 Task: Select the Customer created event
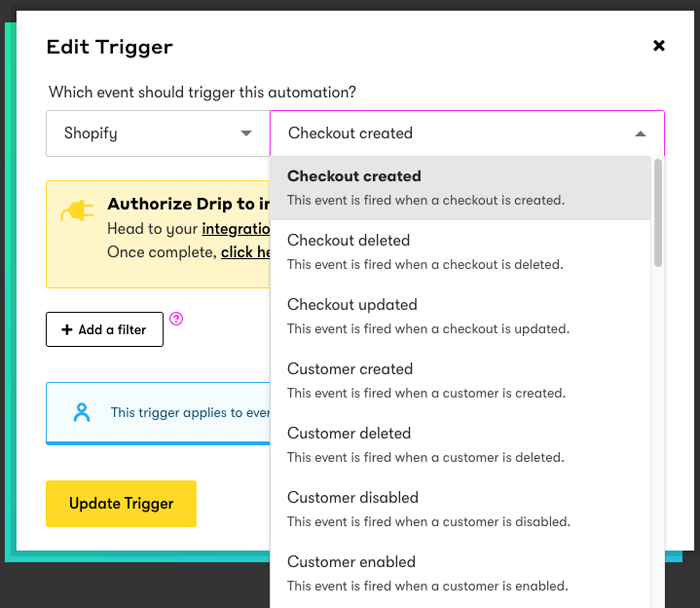pos(460,380)
